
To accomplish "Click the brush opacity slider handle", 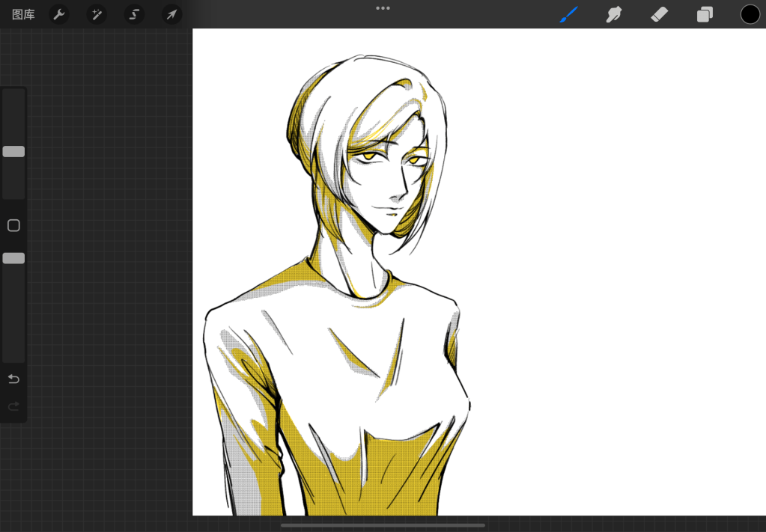I will pyautogui.click(x=13, y=258).
